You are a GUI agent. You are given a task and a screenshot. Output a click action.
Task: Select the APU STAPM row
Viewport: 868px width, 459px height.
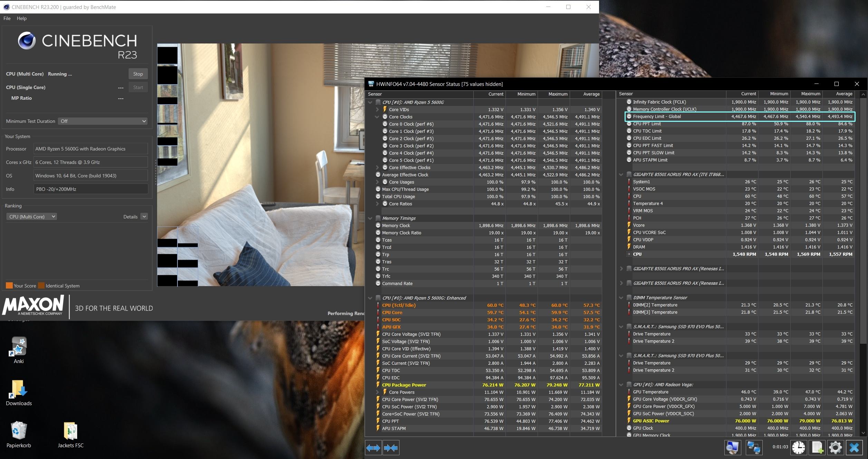tap(489, 428)
